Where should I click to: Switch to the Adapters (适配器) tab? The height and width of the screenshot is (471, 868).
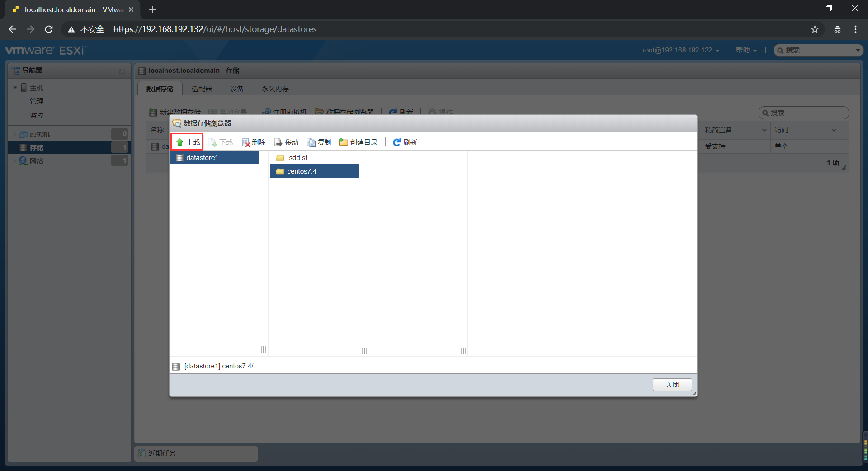pos(202,89)
